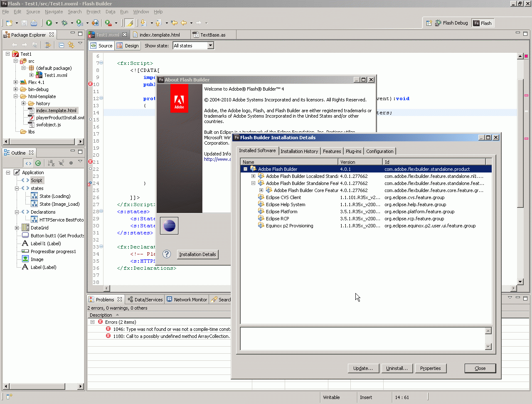Expand Adobe Flash Builder Localized Standalone feature

click(x=253, y=176)
